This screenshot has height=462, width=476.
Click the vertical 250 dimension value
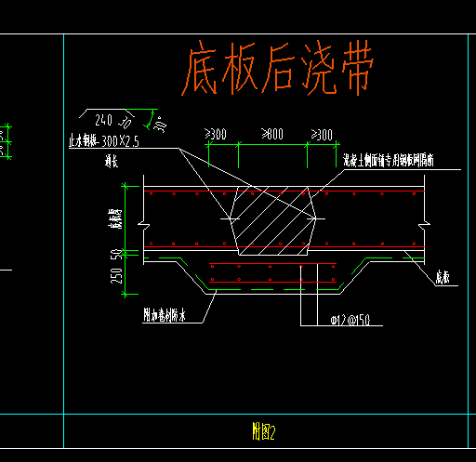click(x=116, y=275)
